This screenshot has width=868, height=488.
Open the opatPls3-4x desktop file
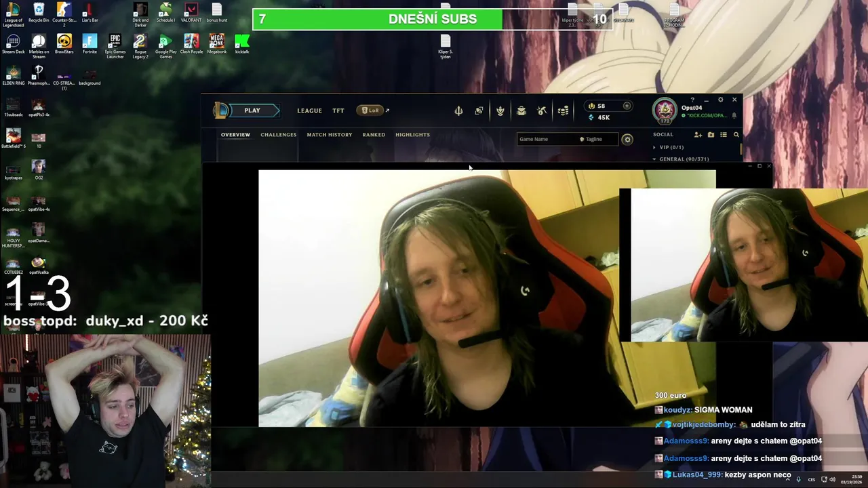39,107
